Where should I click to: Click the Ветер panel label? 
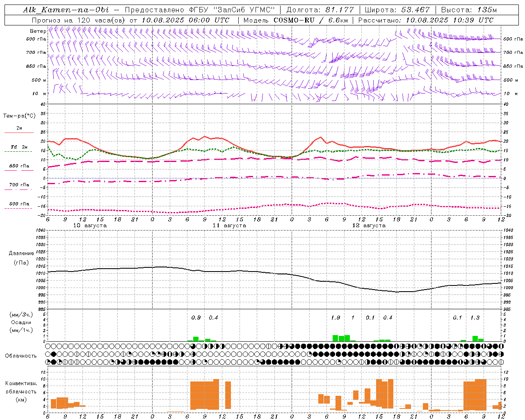(38, 32)
